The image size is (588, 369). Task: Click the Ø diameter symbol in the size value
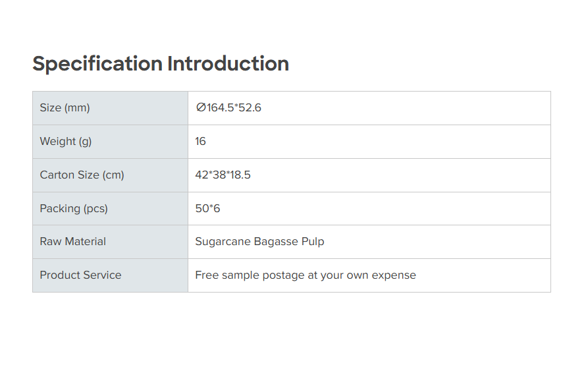coord(201,108)
